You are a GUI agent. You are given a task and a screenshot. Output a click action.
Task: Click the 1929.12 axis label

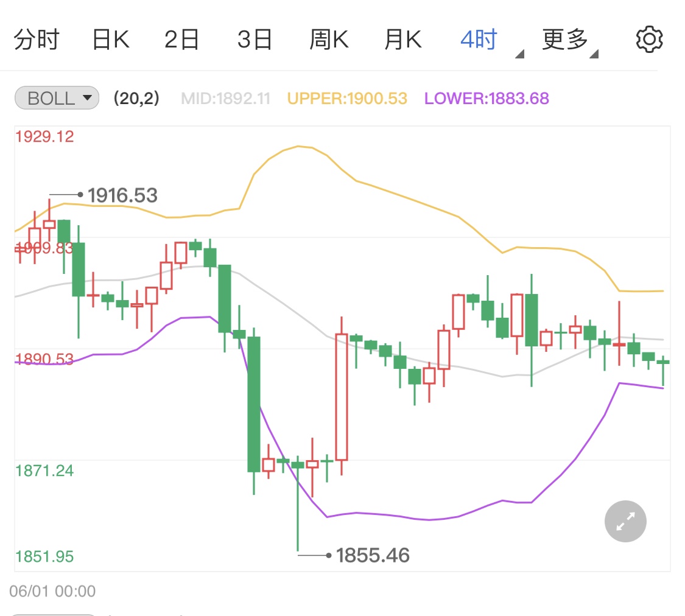(x=44, y=136)
